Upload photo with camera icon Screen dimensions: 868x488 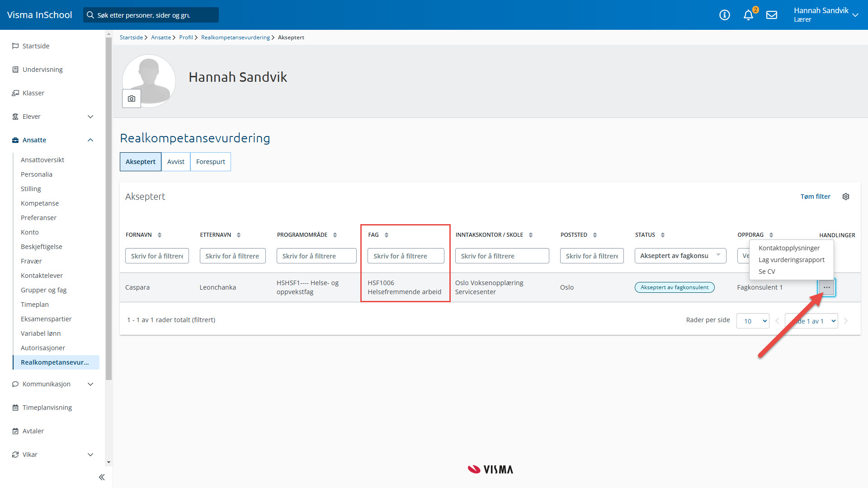[x=132, y=99]
